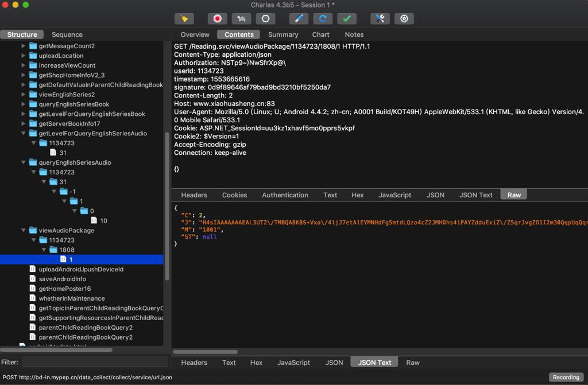Switch response view to JavaScript

(293, 363)
